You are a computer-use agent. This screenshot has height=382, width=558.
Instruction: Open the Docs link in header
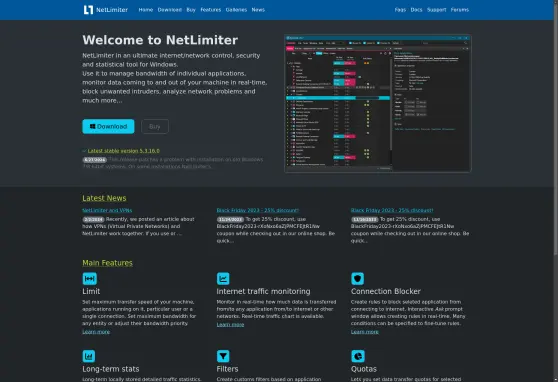point(416,10)
